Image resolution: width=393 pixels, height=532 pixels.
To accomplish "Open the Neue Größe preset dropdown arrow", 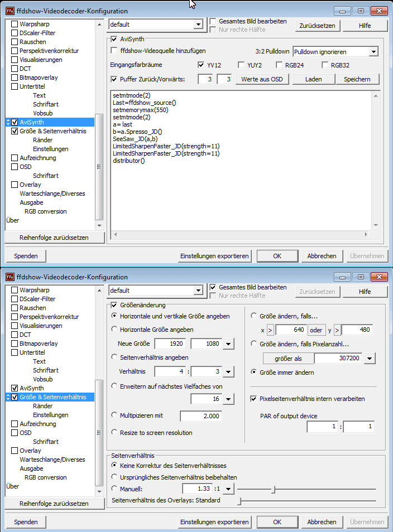I will 228,344.
